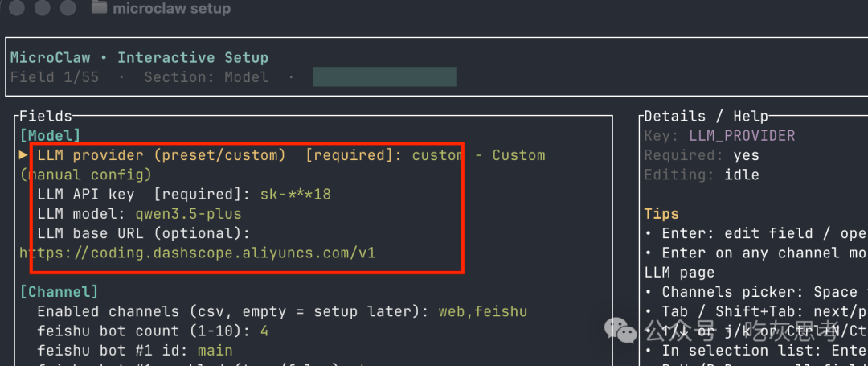Click the setup progress bar in the header
868x366 pixels.
click(x=384, y=77)
